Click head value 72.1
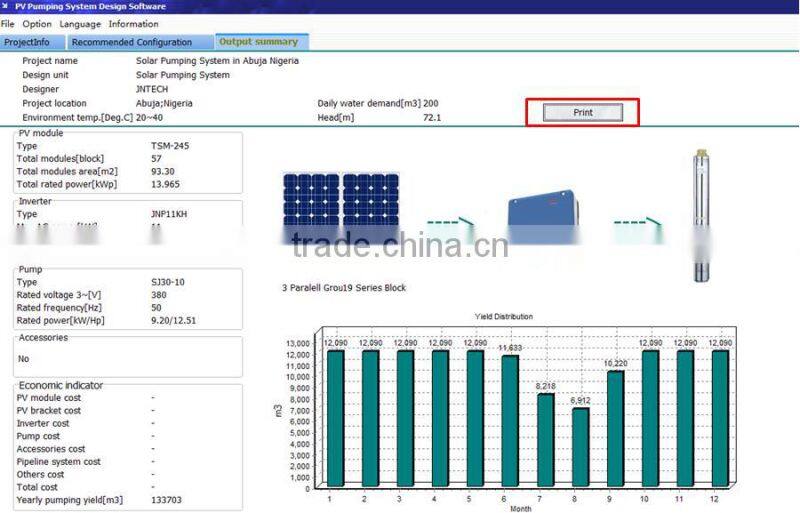Viewport: 800px width, 513px height. [432, 117]
